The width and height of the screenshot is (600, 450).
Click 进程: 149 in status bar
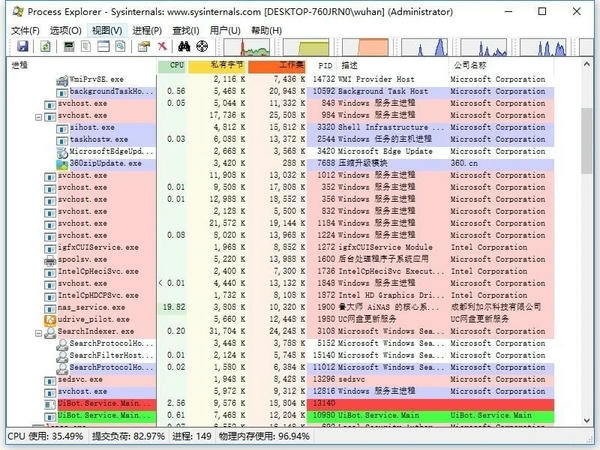(192, 437)
